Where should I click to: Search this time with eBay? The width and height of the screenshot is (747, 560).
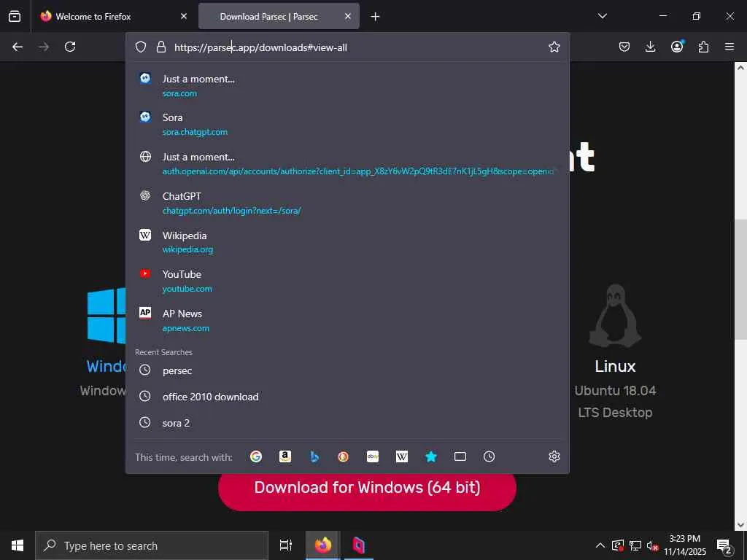click(x=373, y=456)
